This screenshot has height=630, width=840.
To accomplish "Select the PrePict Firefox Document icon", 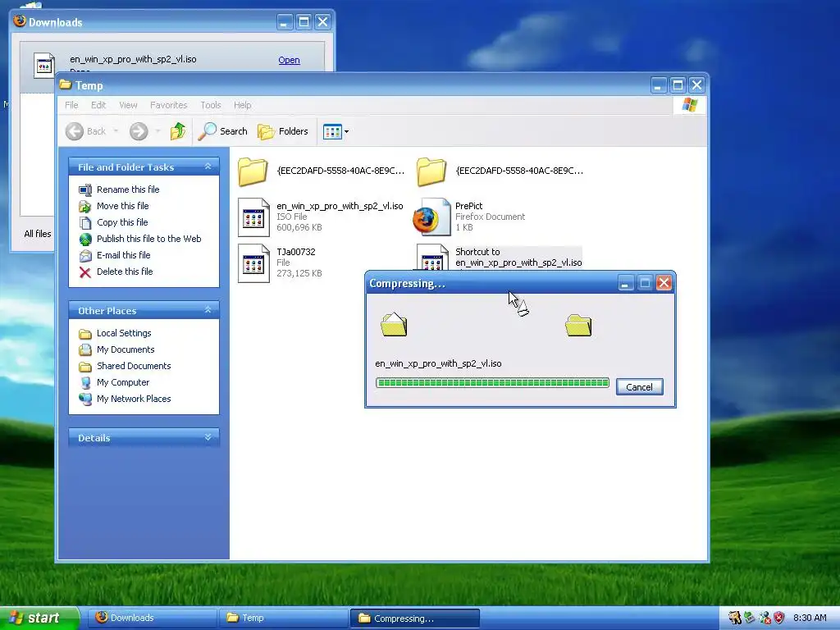I will click(431, 217).
